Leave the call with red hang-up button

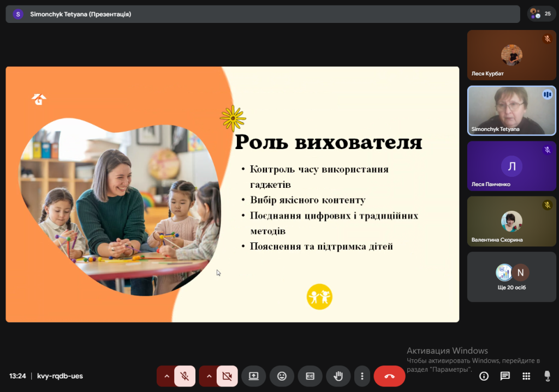pyautogui.click(x=389, y=376)
